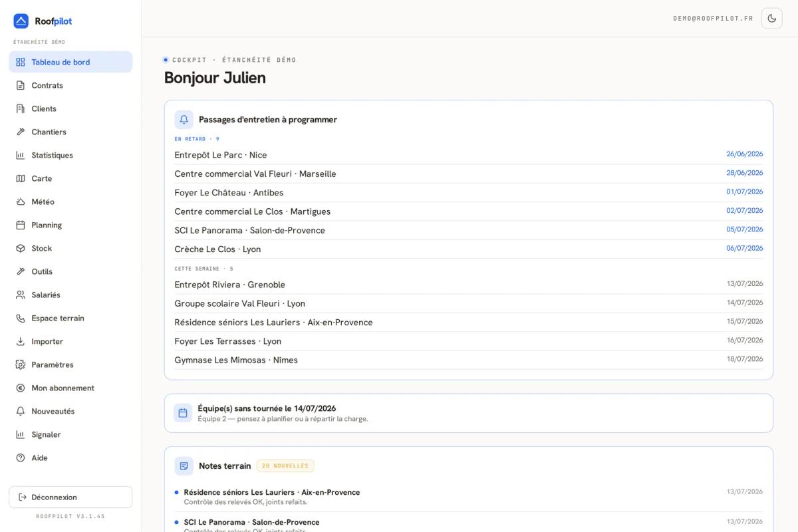Click the bell icon beside Passages d'entretien

(184, 120)
